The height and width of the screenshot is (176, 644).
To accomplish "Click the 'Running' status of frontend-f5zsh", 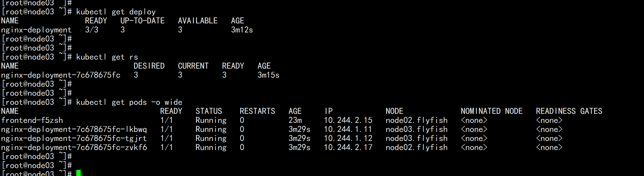I will coord(211,120).
